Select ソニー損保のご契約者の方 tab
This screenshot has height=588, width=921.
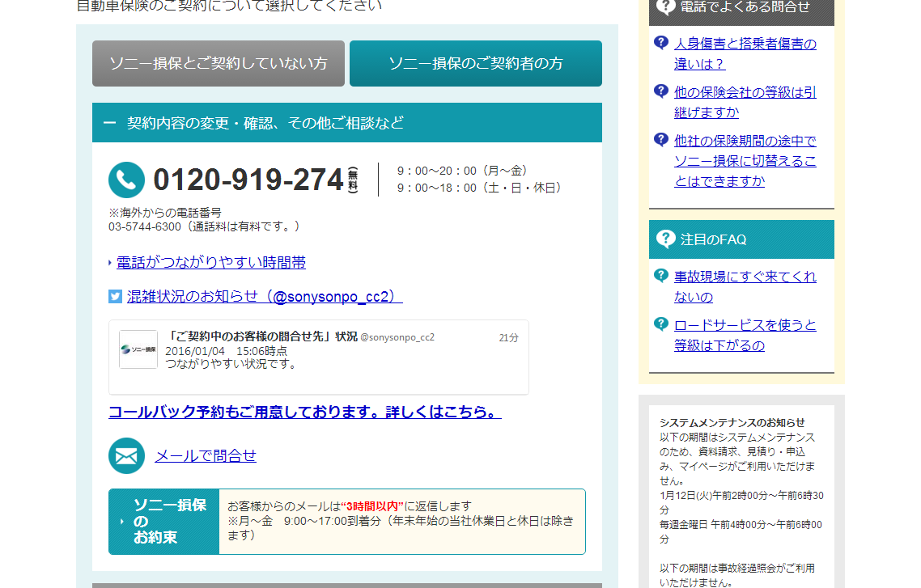pos(476,63)
